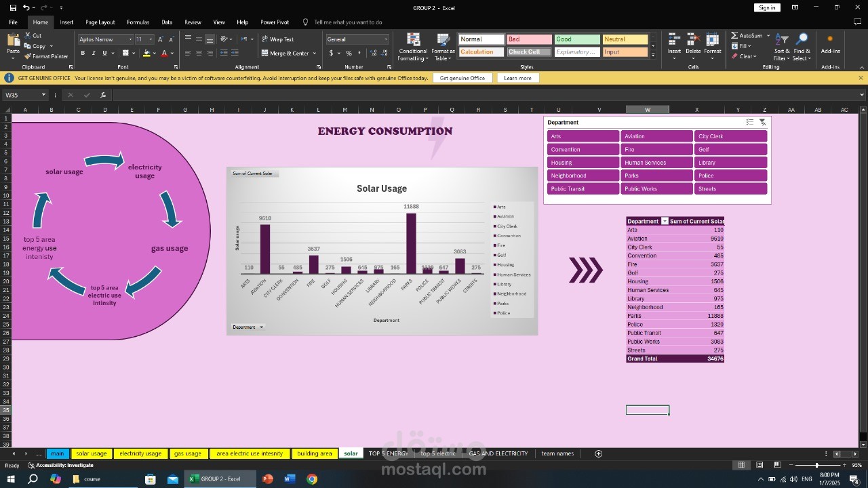
Task: Click the Find & Select magnifier icon
Action: [x=802, y=40]
